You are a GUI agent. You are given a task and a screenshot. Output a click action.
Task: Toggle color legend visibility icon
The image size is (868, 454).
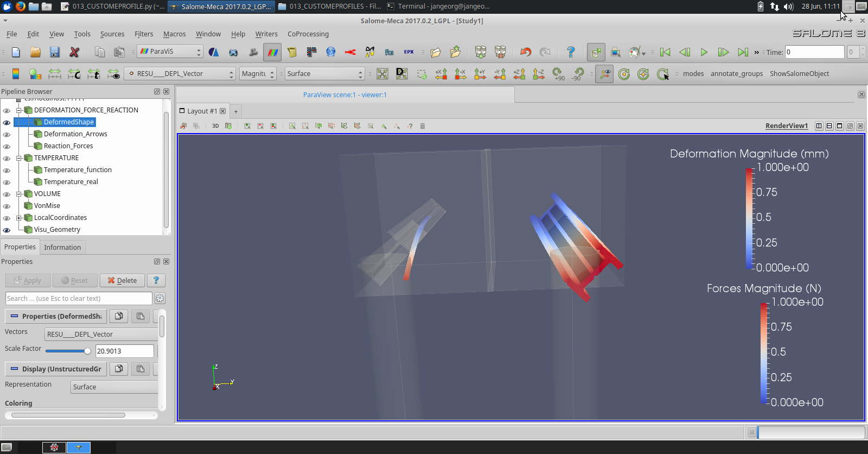pos(16,74)
